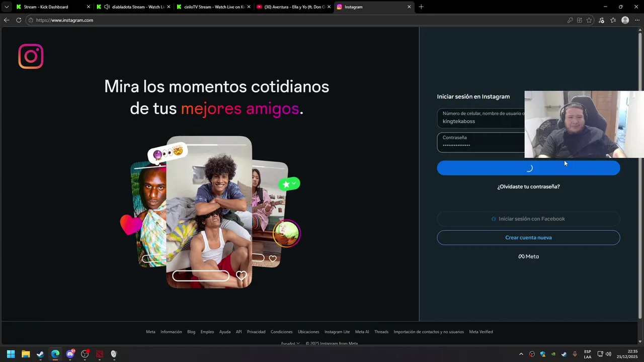Image resolution: width=644 pixels, height=362 pixels.
Task: Open the Información footer link
Action: click(171, 332)
